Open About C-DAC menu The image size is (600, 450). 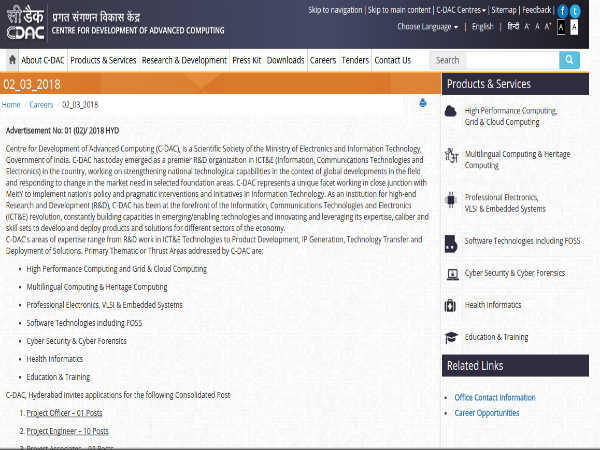43,60
